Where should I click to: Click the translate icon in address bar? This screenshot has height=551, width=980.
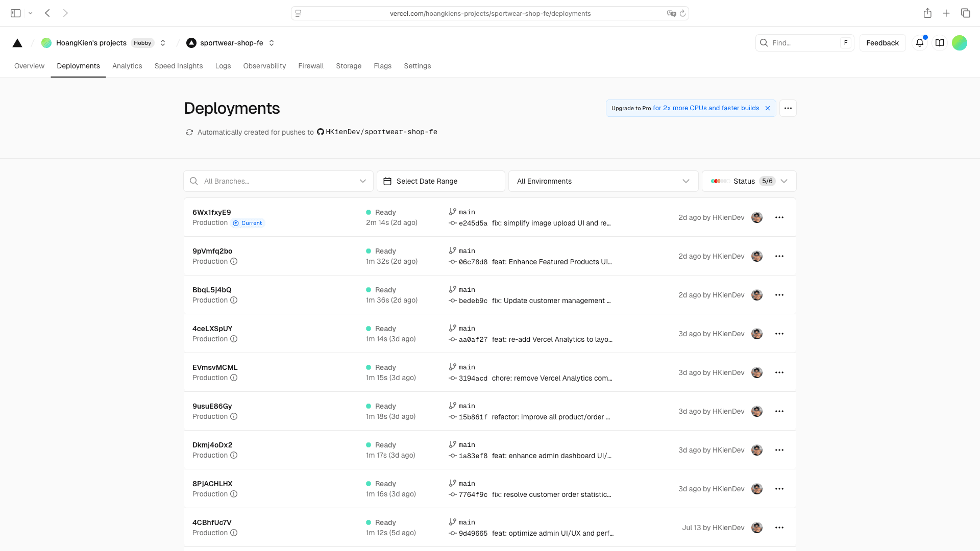point(671,13)
